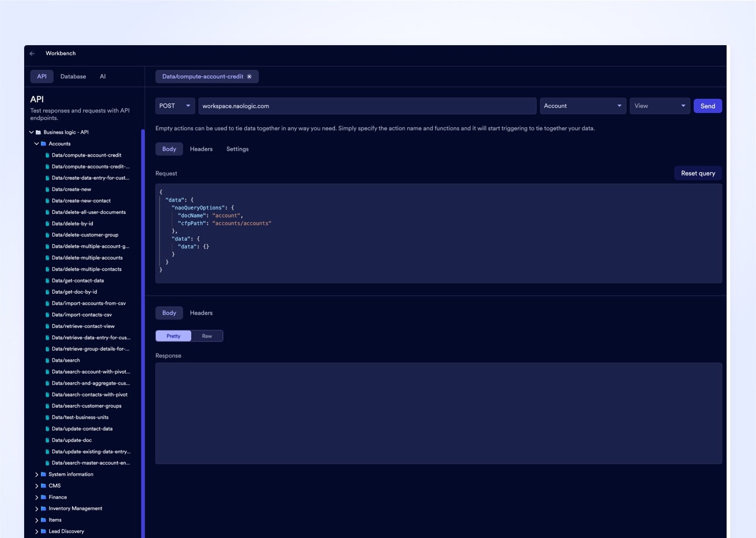Viewport: 756px width, 538px height.
Task: Switch response view to Pretty
Action: pos(173,336)
